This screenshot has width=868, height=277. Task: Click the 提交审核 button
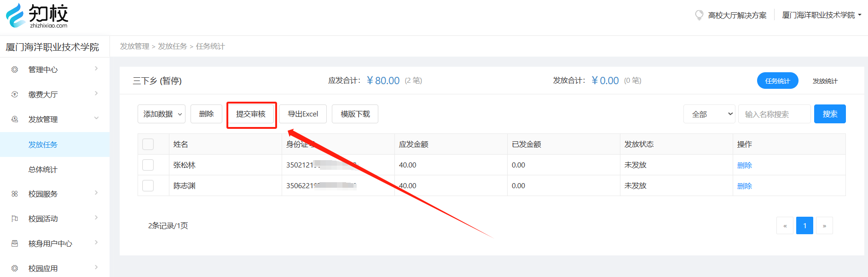pos(251,114)
